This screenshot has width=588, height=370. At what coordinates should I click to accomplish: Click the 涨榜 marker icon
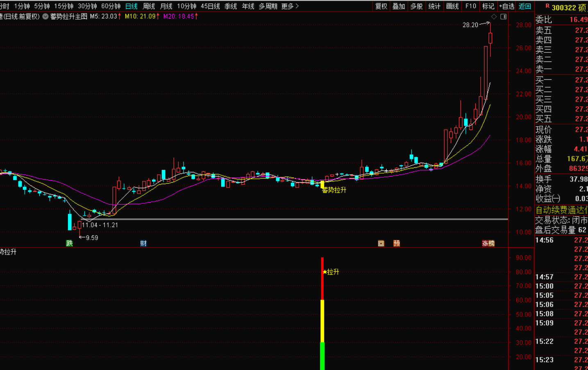[488, 244]
